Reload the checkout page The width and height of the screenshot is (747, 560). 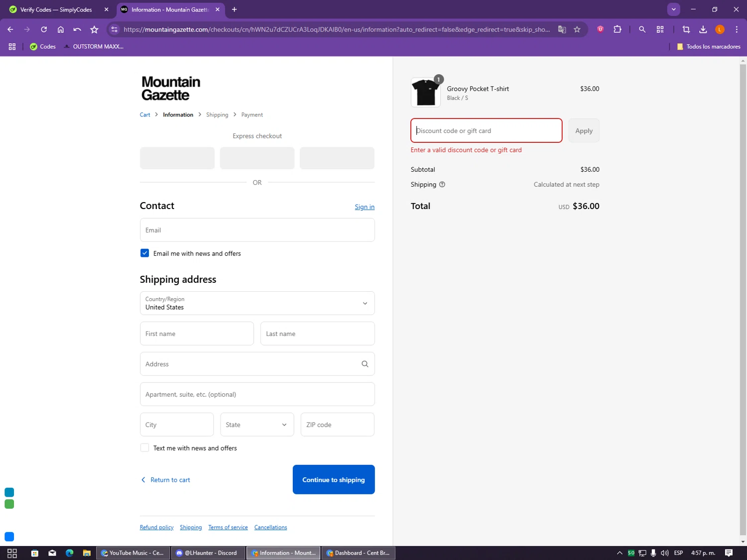tap(44, 29)
